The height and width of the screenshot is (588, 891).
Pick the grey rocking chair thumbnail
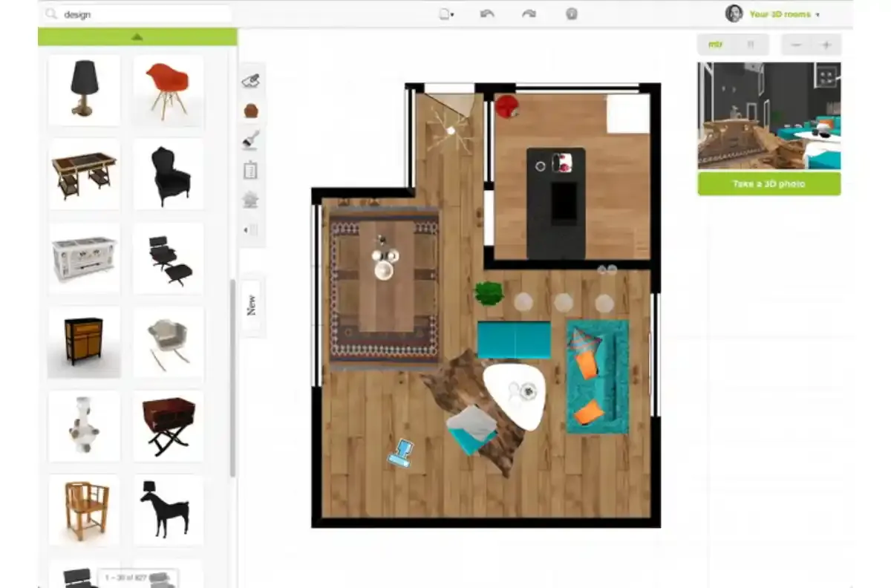click(169, 342)
